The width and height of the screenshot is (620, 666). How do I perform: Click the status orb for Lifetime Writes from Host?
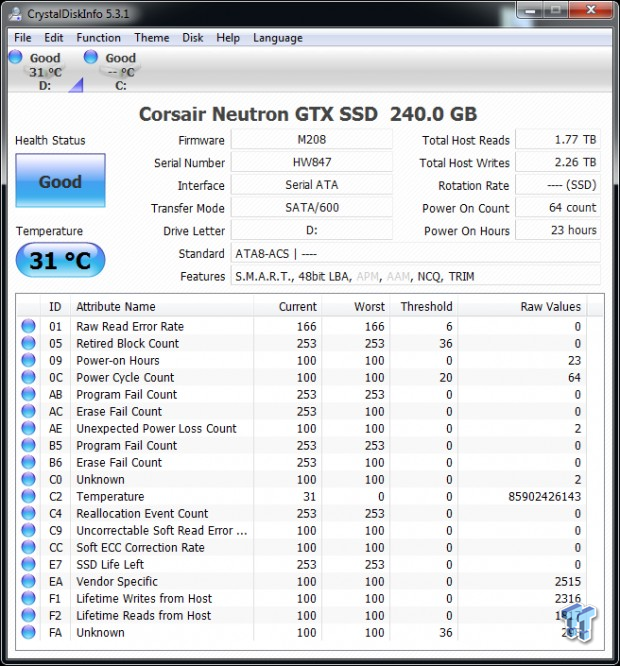[28, 598]
